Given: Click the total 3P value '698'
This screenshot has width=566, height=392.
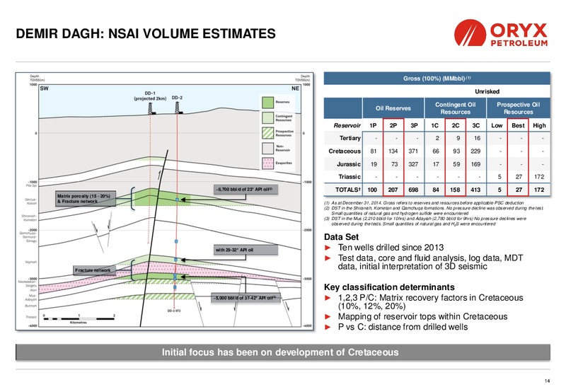Looking at the screenshot, I should (x=413, y=190).
